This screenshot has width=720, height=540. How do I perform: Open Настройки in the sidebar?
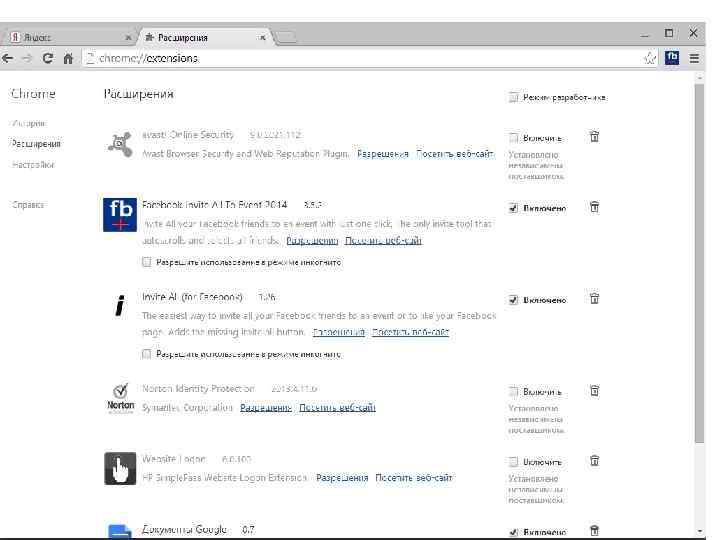tap(33, 164)
